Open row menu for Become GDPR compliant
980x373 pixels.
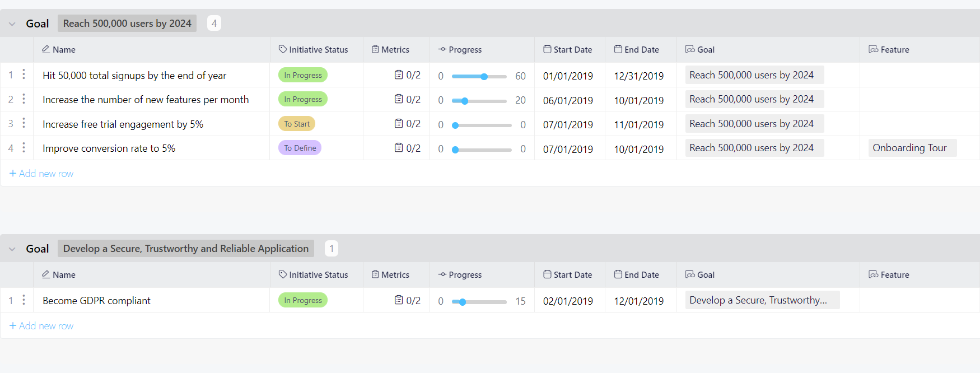tap(24, 300)
